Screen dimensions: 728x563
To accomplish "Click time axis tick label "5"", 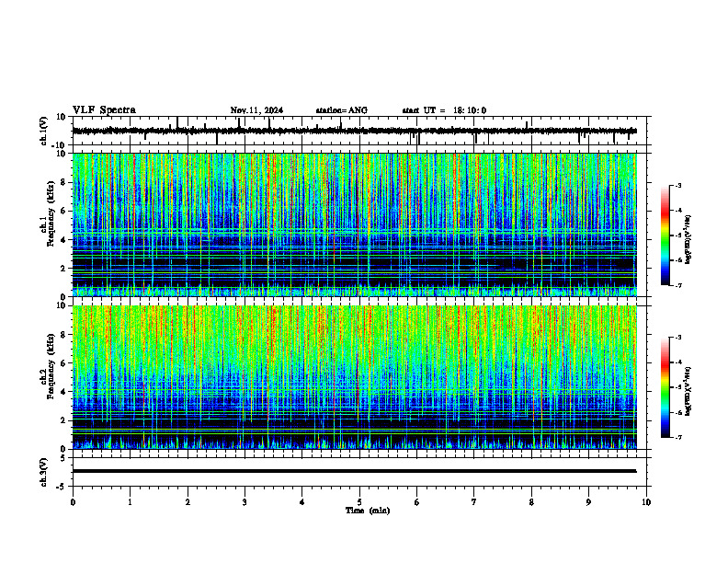I will [x=359, y=502].
